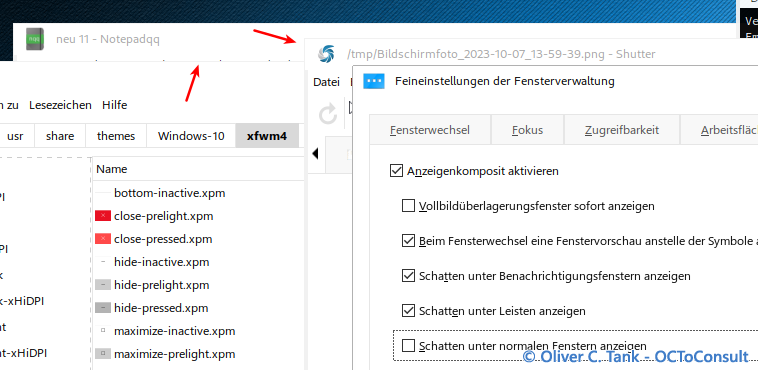The image size is (758, 370).
Task: Click the close-pressed.xpm file icon
Action: 103,239
